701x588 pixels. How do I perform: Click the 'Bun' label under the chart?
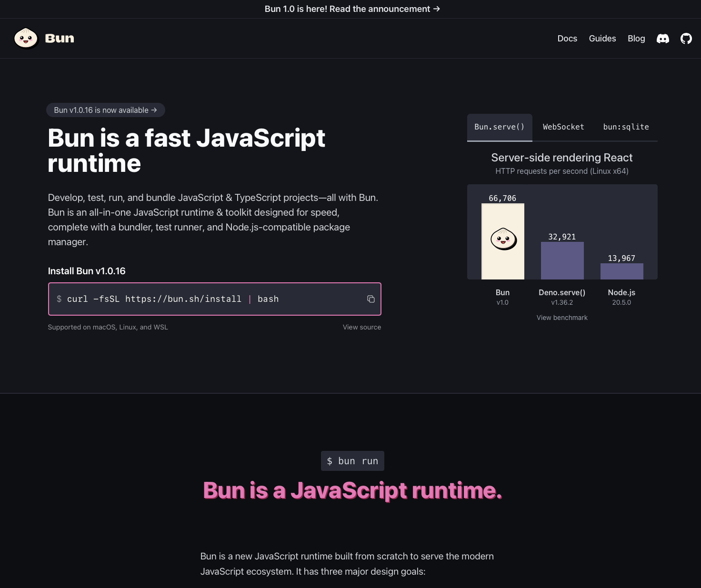pyautogui.click(x=502, y=292)
